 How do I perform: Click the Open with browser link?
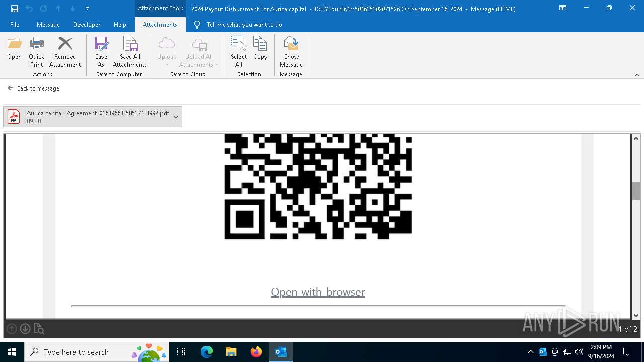tap(318, 292)
